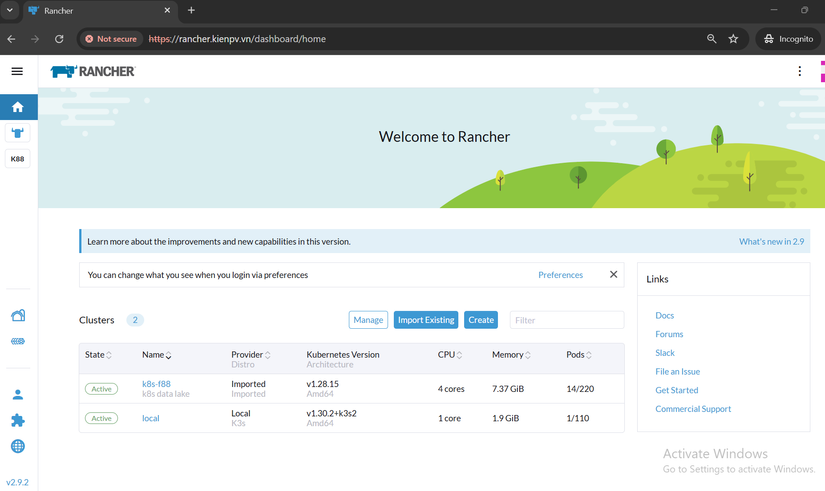Open the Slack link
The width and height of the screenshot is (825, 491).
(665, 353)
